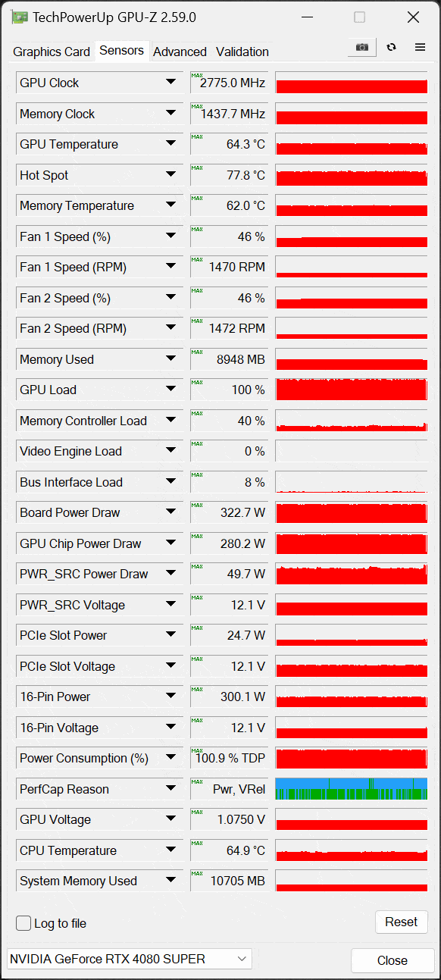Click the Close button at bottom
The width and height of the screenshot is (441, 980).
tap(393, 960)
